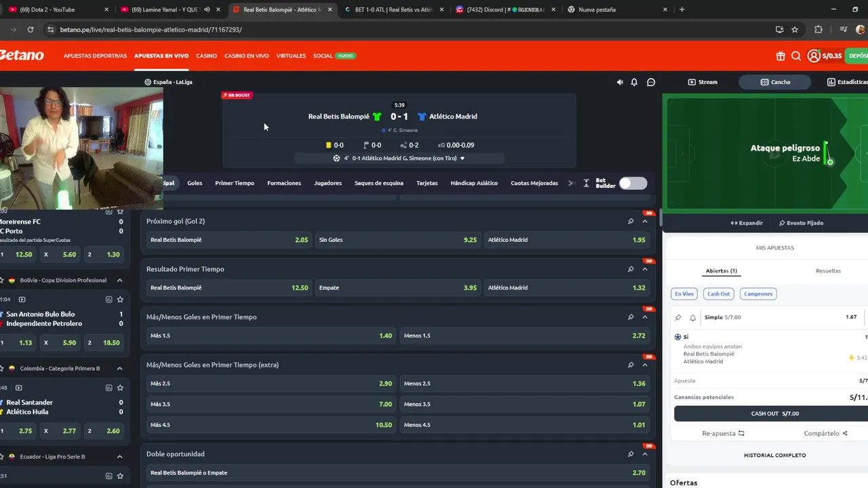Select Más 1.5 first half odds 1.40

pyautogui.click(x=271, y=335)
